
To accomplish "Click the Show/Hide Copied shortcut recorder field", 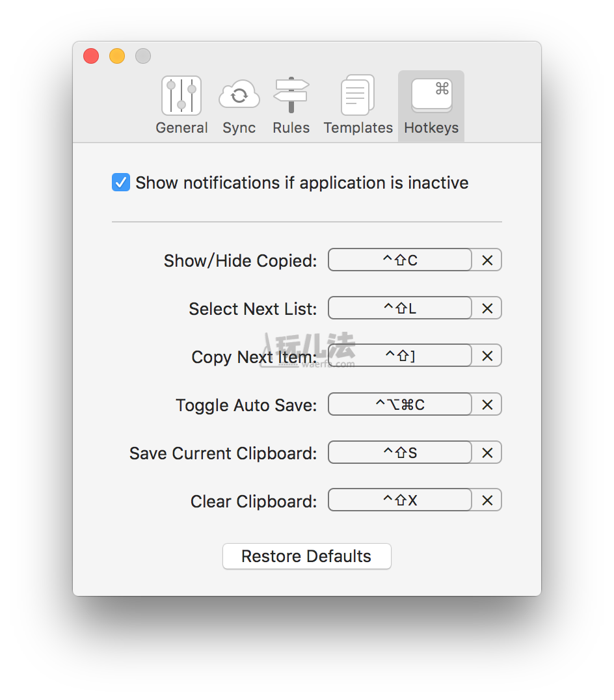I will tap(400, 260).
